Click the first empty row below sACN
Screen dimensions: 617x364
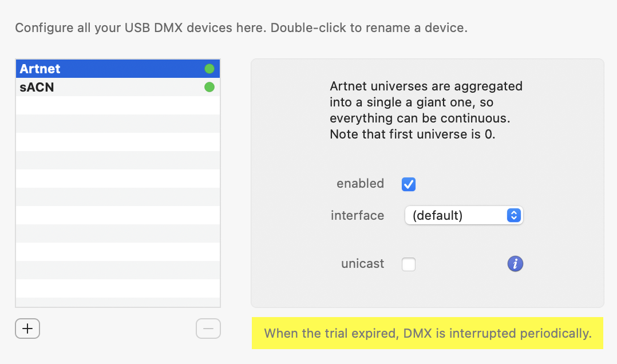(x=117, y=105)
